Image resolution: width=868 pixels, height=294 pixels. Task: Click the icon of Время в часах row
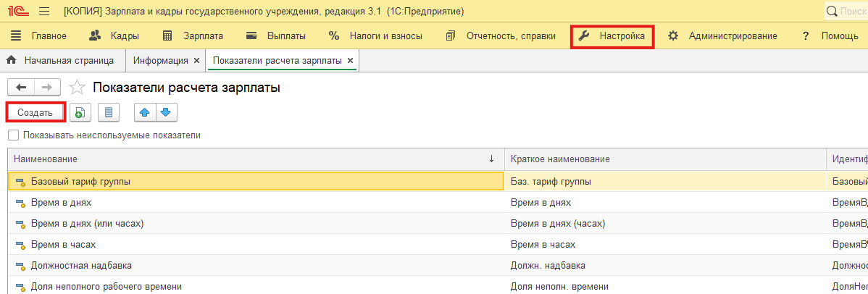click(20, 245)
